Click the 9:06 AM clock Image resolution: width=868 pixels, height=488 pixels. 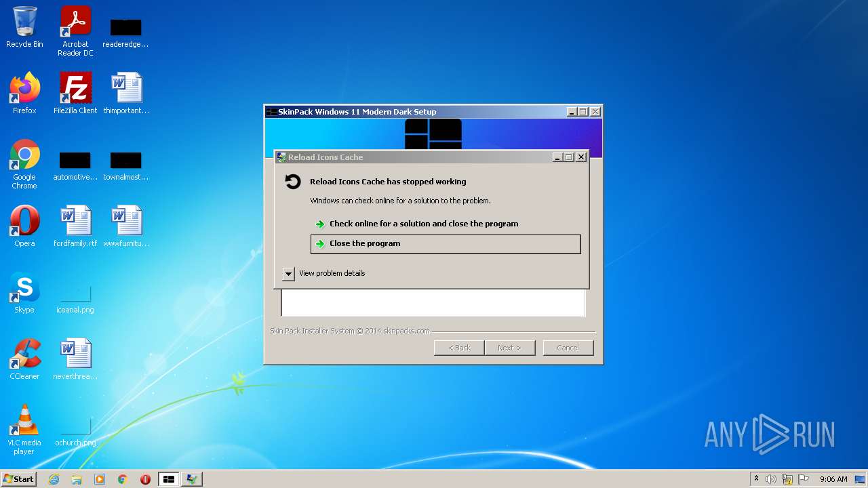[833, 479]
